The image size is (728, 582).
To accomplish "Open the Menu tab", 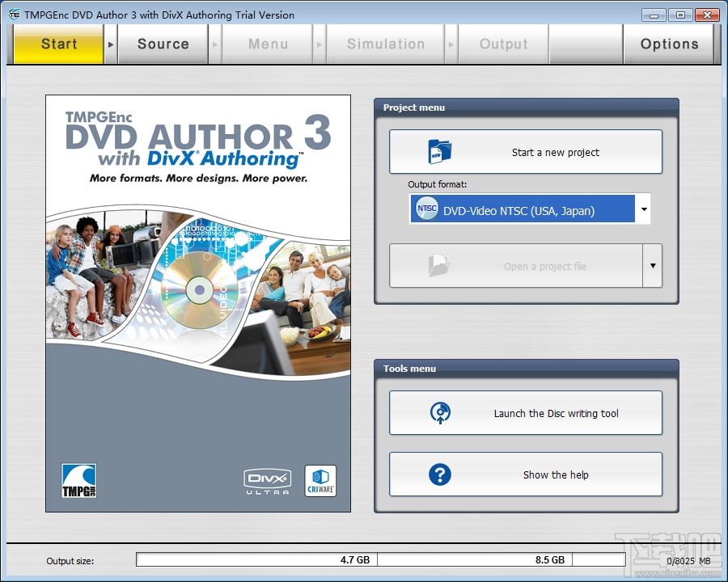I will click(x=268, y=44).
